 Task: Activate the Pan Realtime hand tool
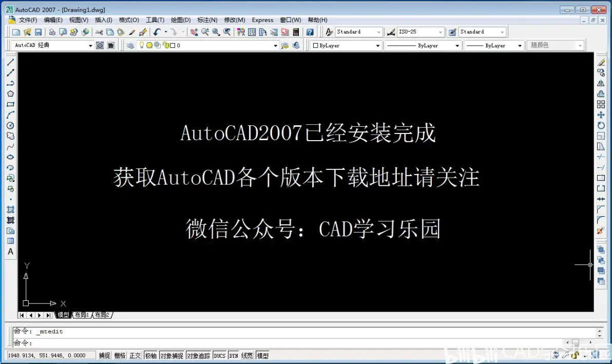coord(194,32)
